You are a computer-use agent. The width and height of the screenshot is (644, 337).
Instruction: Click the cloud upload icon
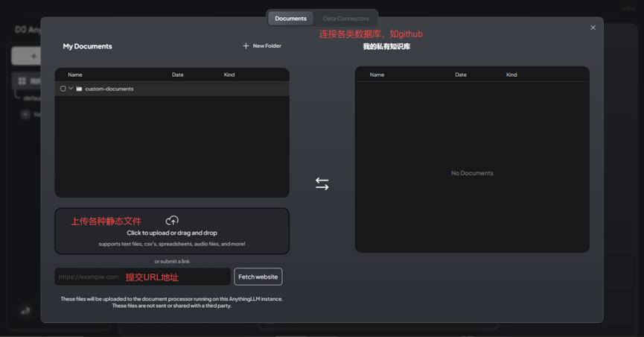[172, 220]
